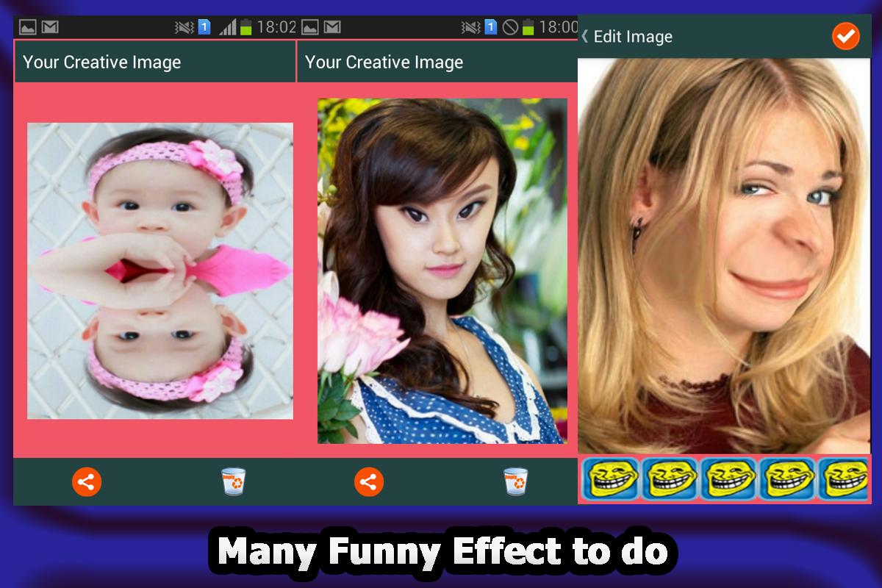
Task: Select the third troll face effect
Action: click(x=728, y=478)
